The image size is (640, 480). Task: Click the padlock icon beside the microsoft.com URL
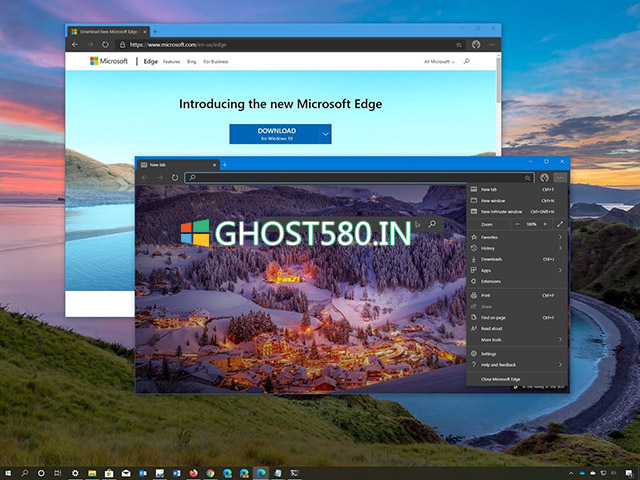(x=122, y=44)
